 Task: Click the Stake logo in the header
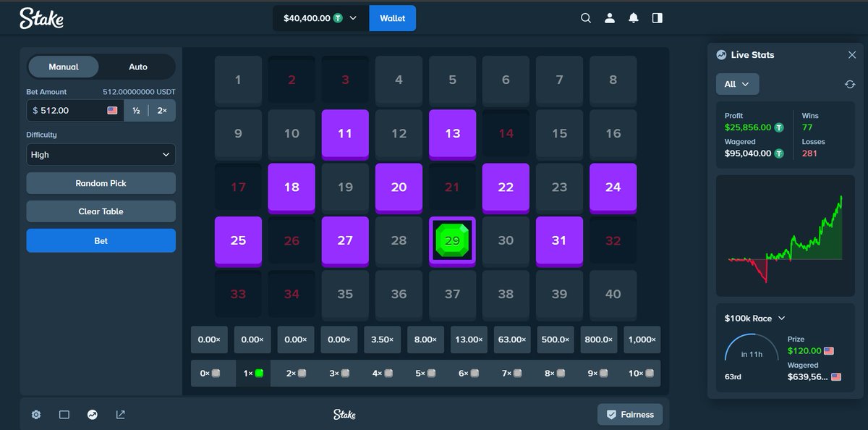tap(41, 18)
